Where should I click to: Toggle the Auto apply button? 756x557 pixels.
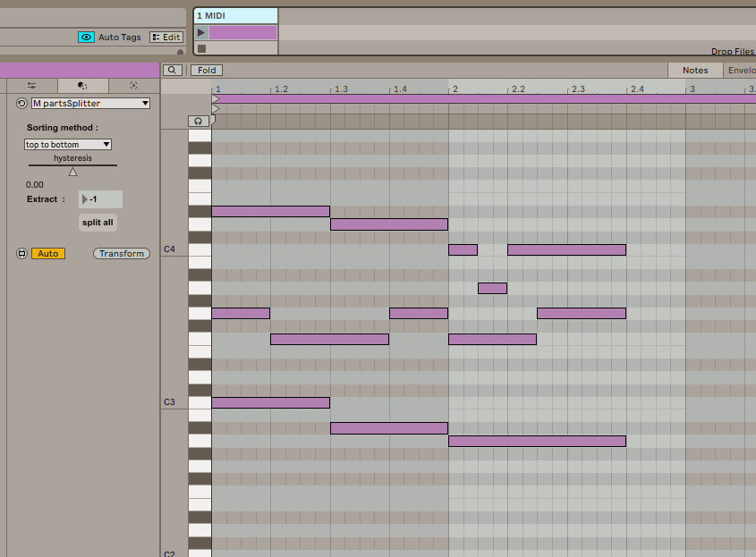[x=48, y=254]
